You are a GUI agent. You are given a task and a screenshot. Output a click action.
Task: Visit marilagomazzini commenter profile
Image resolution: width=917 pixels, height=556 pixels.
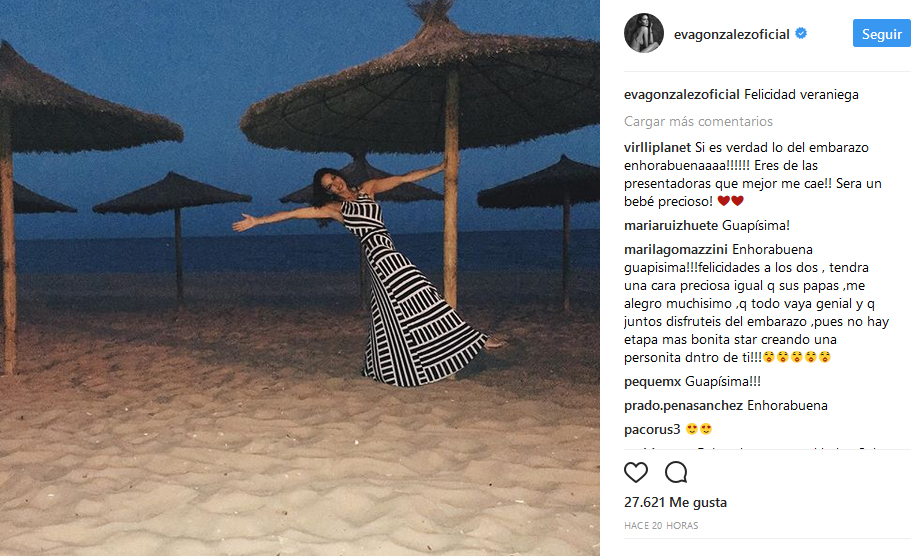click(x=675, y=249)
